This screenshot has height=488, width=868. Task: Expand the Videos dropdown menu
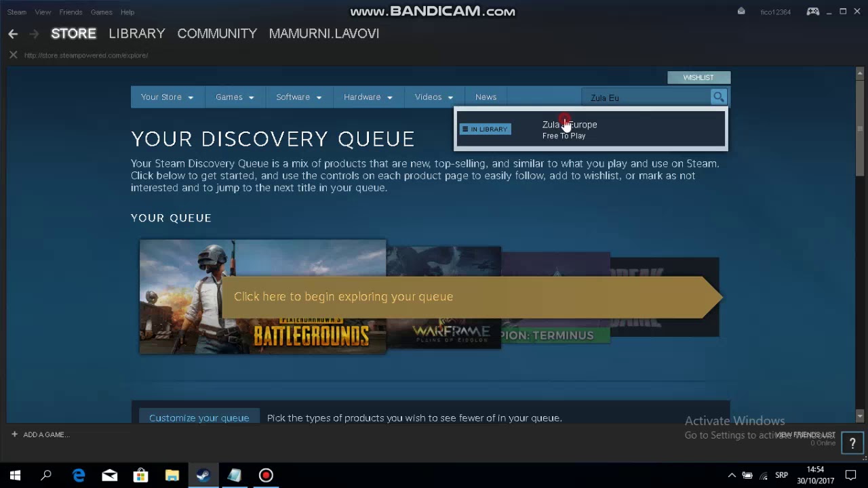click(x=433, y=97)
